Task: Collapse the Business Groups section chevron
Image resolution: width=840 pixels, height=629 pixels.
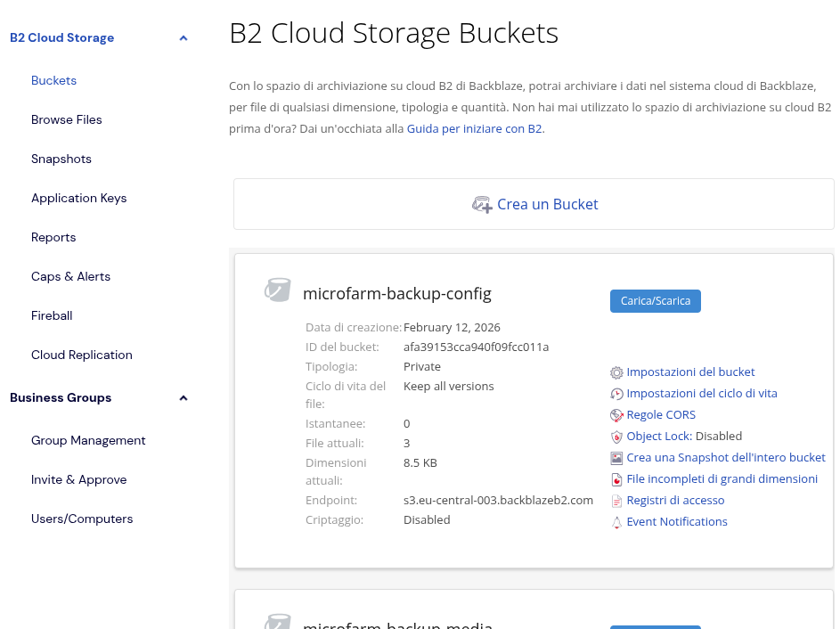Action: pyautogui.click(x=183, y=398)
